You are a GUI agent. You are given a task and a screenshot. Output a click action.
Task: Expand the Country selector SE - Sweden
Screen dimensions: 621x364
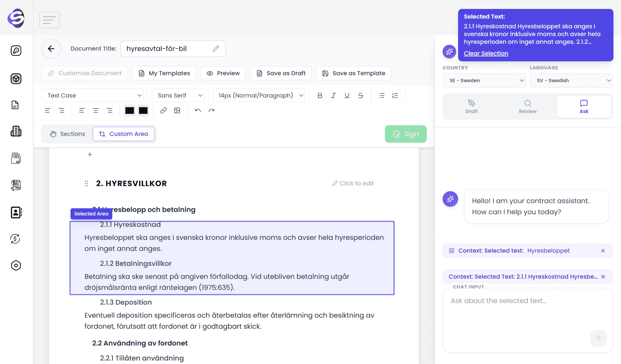[484, 81]
